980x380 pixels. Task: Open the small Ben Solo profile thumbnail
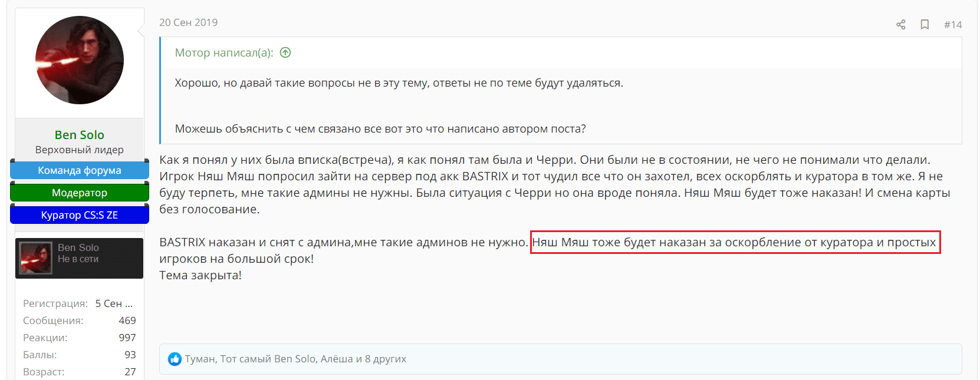pyautogui.click(x=36, y=258)
